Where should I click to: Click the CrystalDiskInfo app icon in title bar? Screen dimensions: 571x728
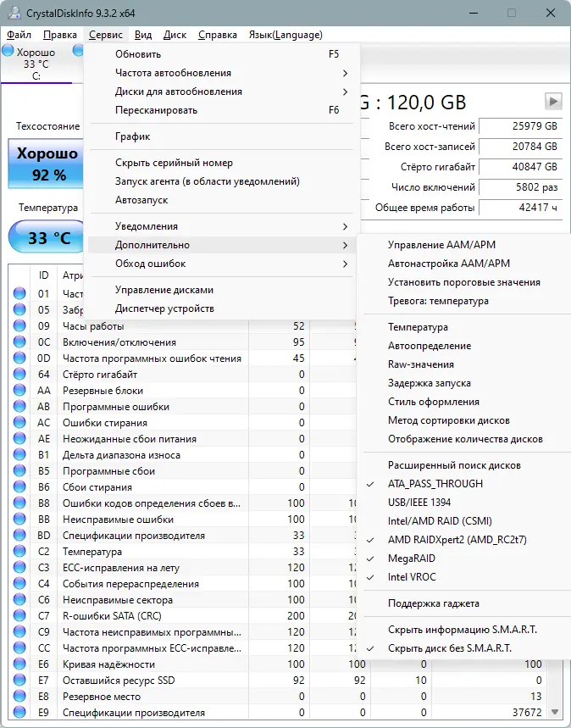pos(10,13)
